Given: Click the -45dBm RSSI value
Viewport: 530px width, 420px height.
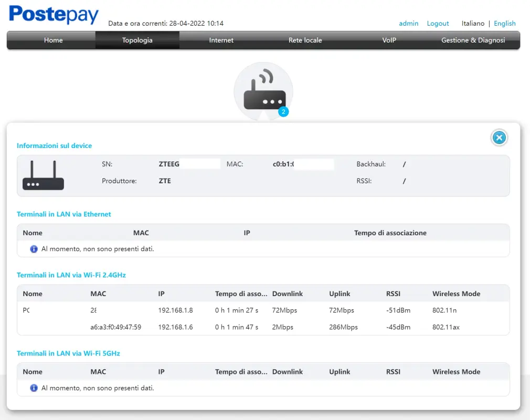Looking at the screenshot, I should pos(398,327).
